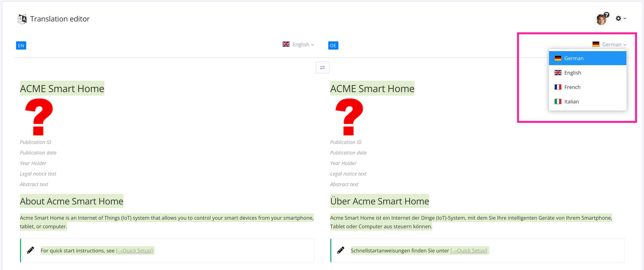Click the swap languages arrows button
Viewport: 644px width, 270px height.
322,67
